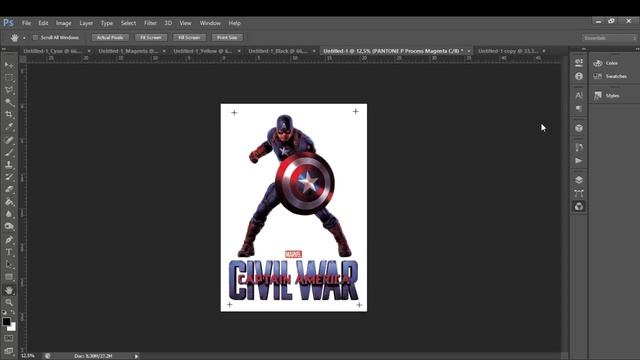This screenshot has width=640, height=360.
Task: Select the History Brush tool
Action: point(9,177)
